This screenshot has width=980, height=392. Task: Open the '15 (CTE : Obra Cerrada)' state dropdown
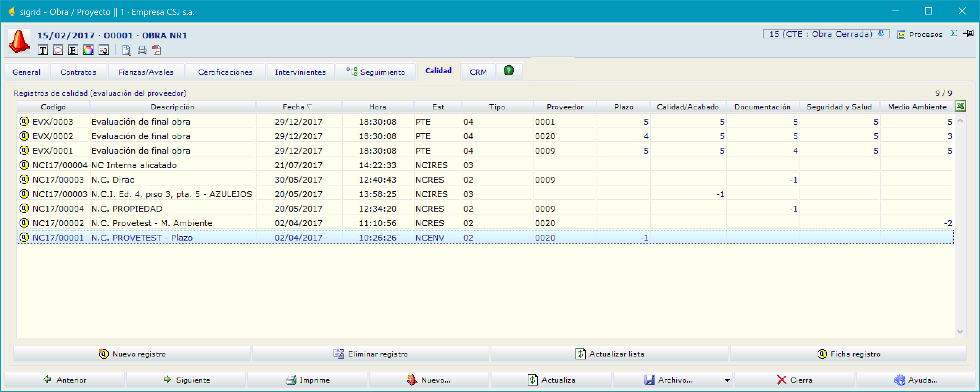[x=826, y=34]
